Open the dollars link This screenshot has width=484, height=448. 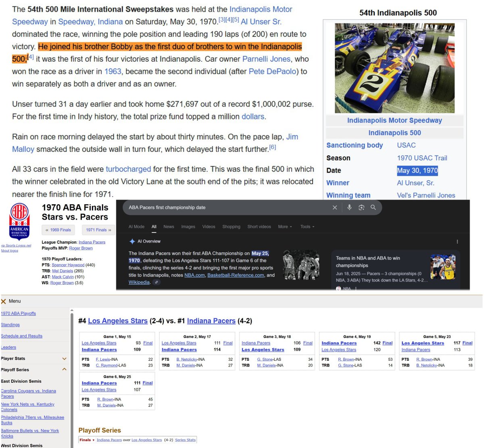[253, 117]
